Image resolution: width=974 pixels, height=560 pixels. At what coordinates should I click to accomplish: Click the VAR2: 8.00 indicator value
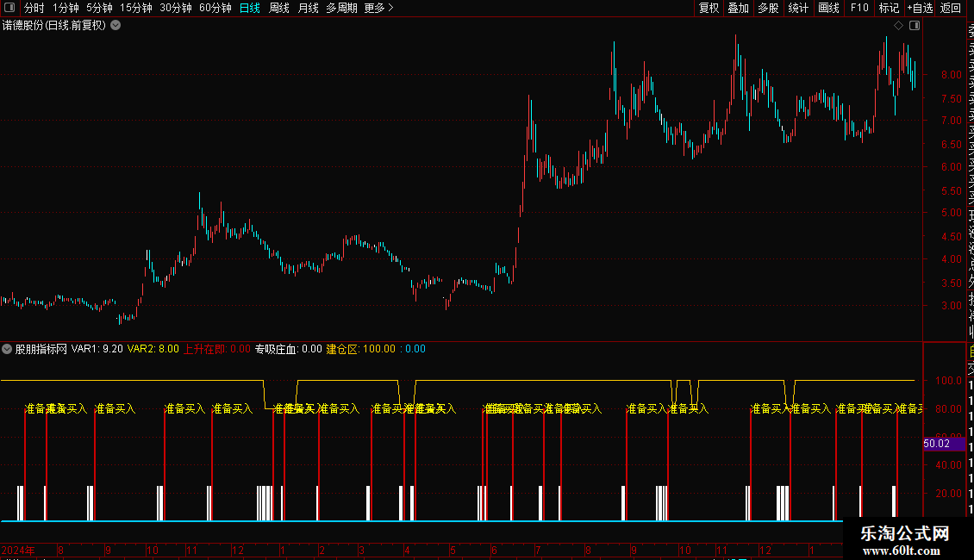[153, 349]
